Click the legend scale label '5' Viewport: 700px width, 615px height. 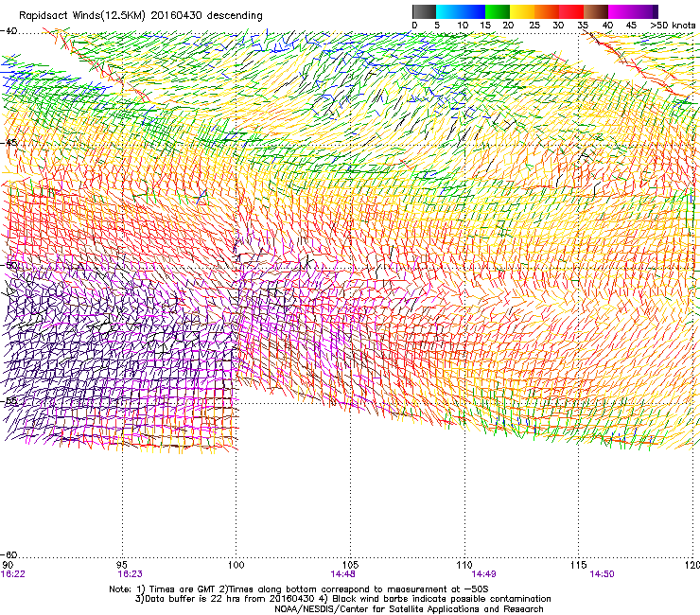(x=437, y=26)
